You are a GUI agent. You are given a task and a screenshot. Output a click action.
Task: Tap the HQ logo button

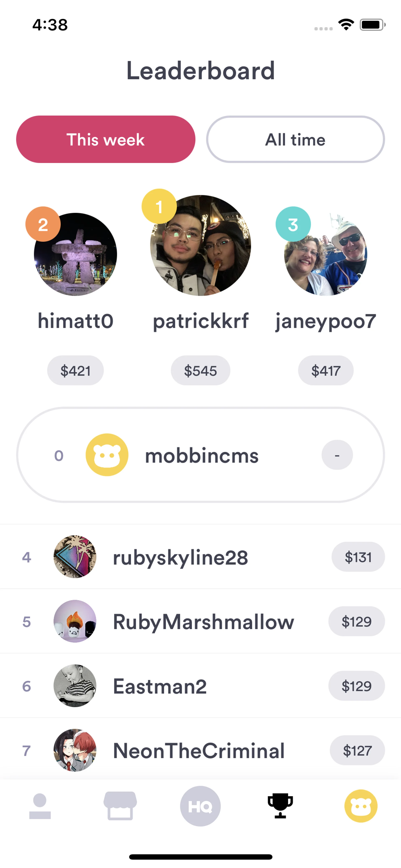[200, 806]
